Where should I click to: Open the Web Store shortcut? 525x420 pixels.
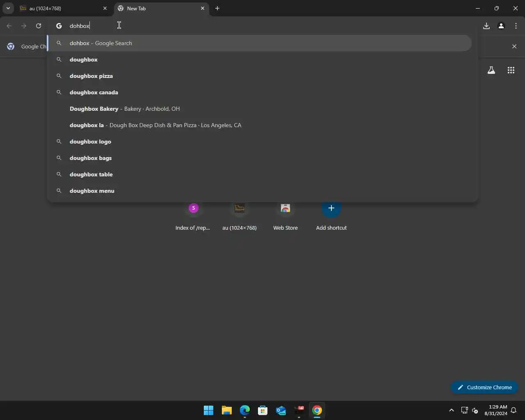285,217
